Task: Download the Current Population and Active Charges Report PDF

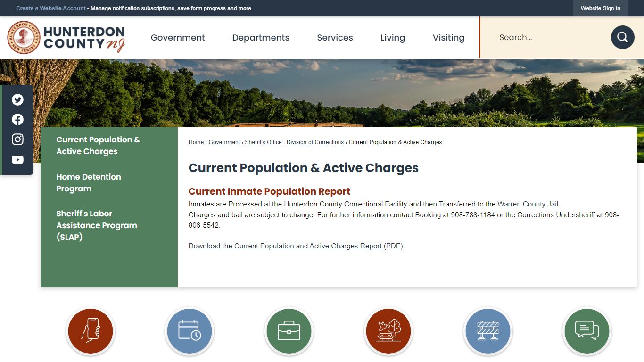Action: [x=296, y=246]
